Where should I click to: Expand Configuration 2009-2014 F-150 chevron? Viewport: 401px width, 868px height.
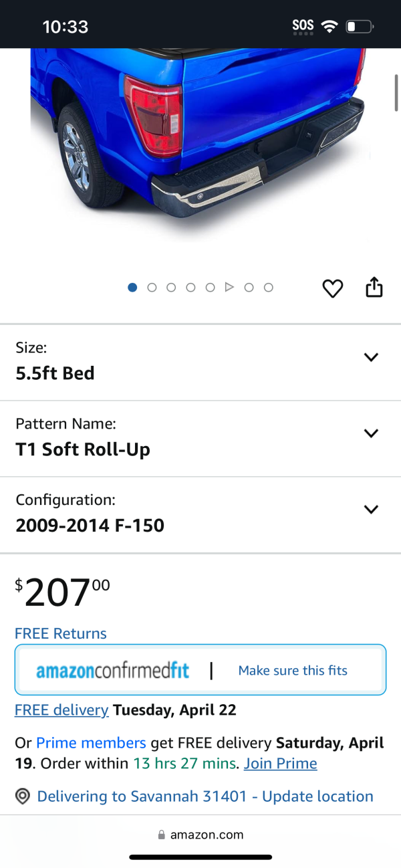371,510
